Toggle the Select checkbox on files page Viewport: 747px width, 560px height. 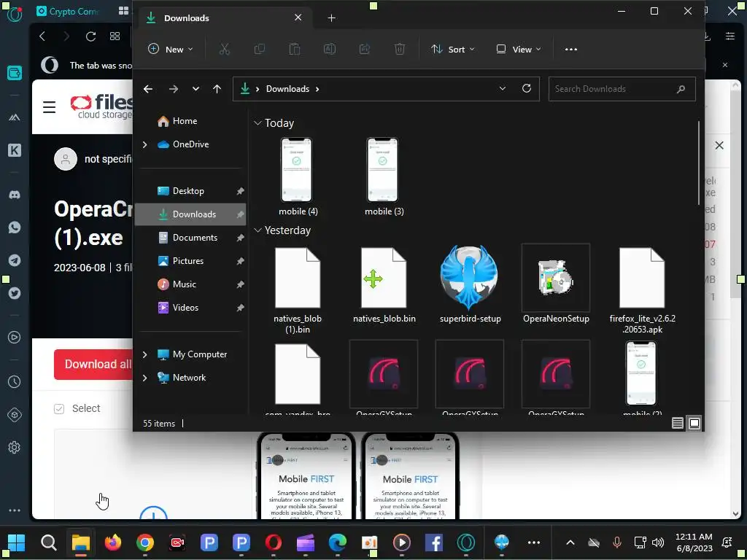59,408
